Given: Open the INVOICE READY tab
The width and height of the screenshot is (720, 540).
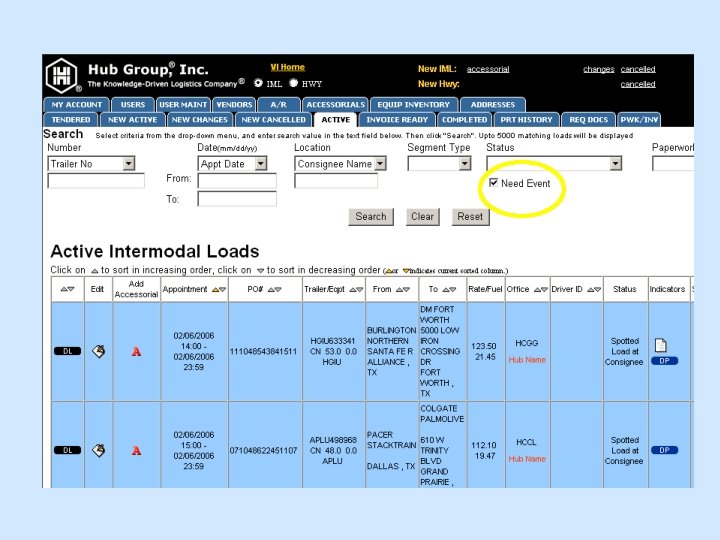Looking at the screenshot, I should (x=397, y=120).
